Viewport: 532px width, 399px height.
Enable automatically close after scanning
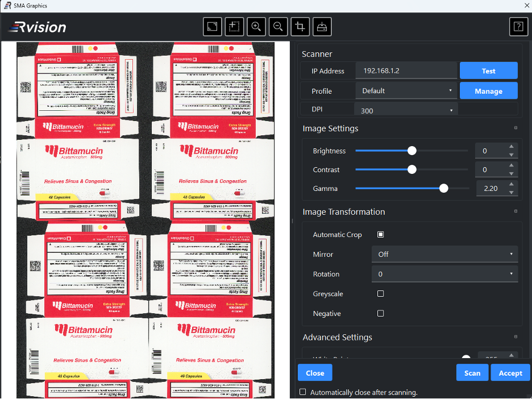point(303,392)
